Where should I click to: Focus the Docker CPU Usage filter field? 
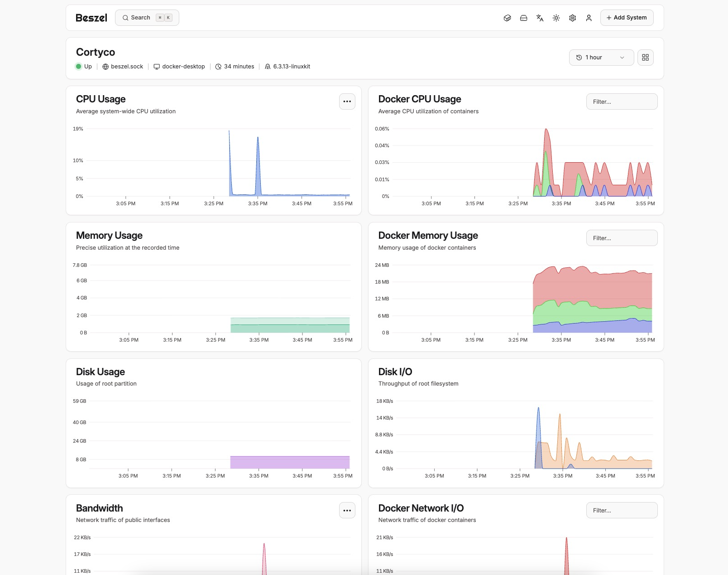tap(622, 101)
